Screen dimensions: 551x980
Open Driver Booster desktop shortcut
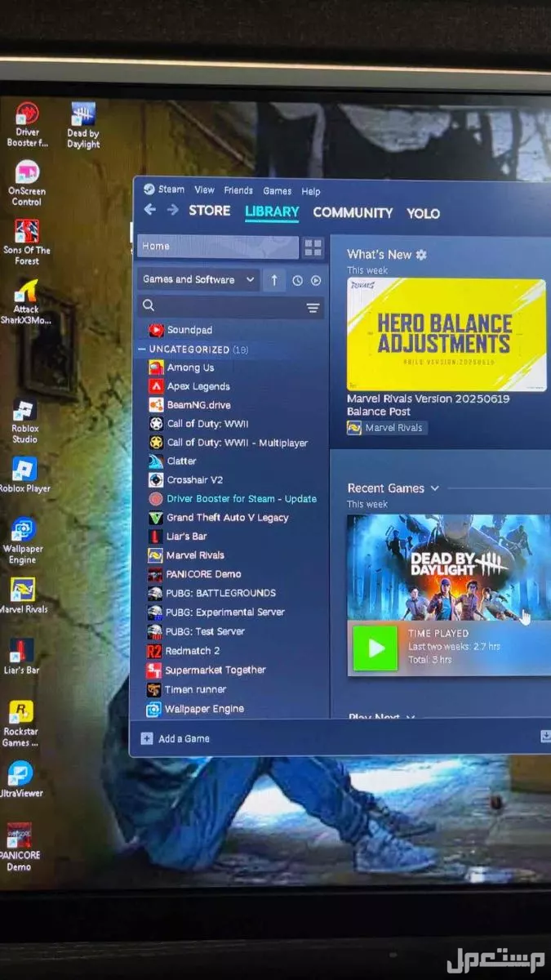27,123
